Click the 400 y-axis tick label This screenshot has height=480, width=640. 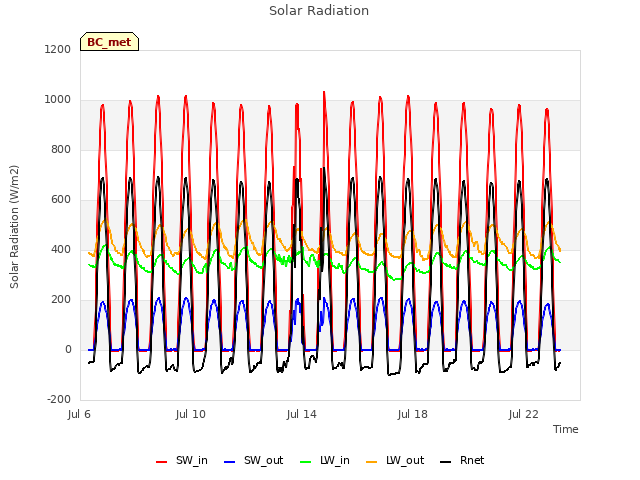(x=61, y=249)
